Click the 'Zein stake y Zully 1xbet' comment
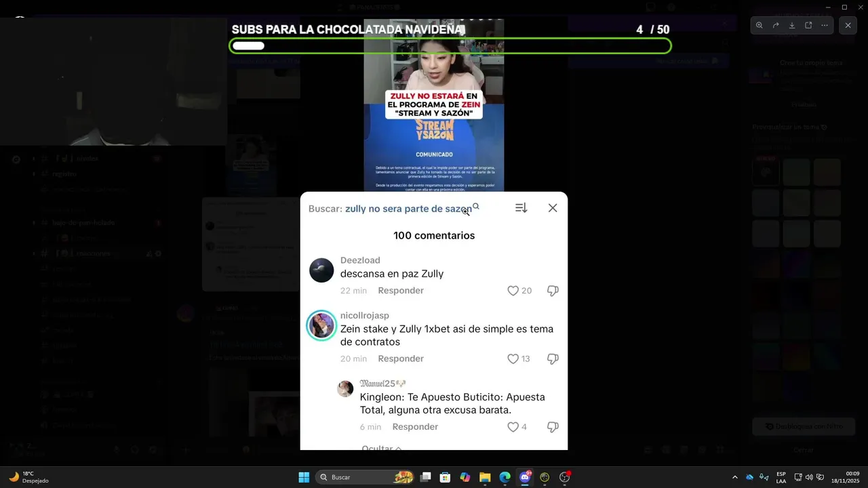 pos(447,335)
